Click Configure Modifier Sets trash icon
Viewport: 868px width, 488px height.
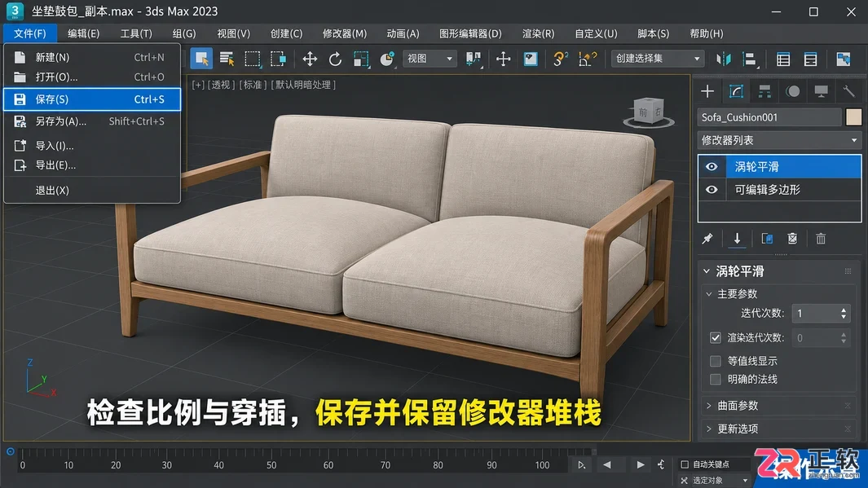pyautogui.click(x=821, y=239)
